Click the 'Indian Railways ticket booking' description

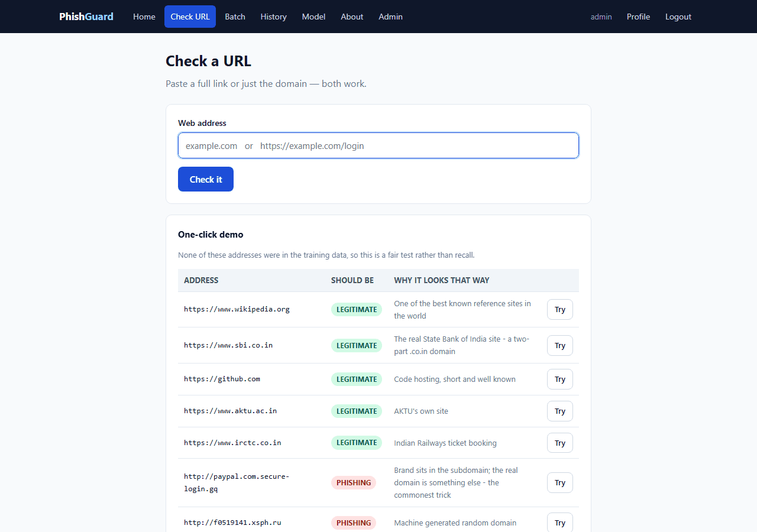click(445, 443)
